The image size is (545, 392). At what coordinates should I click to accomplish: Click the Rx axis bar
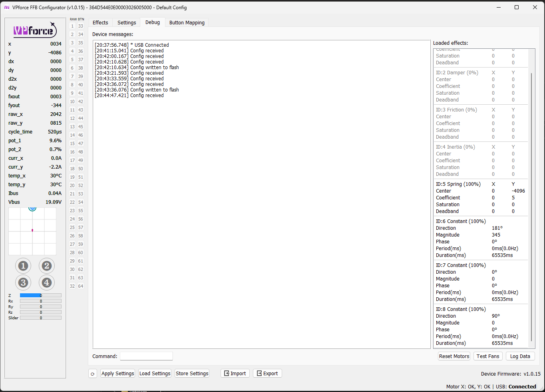click(41, 301)
